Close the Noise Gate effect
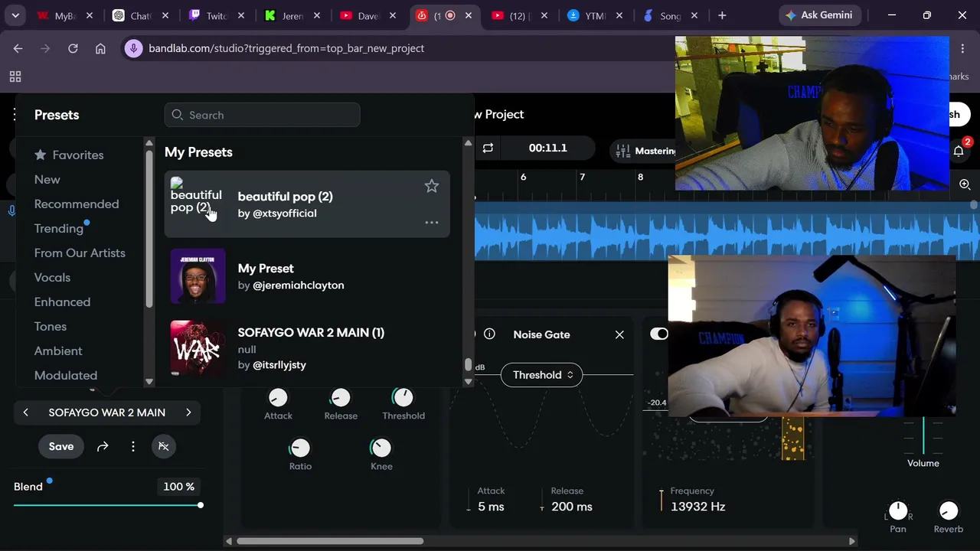 coord(619,334)
